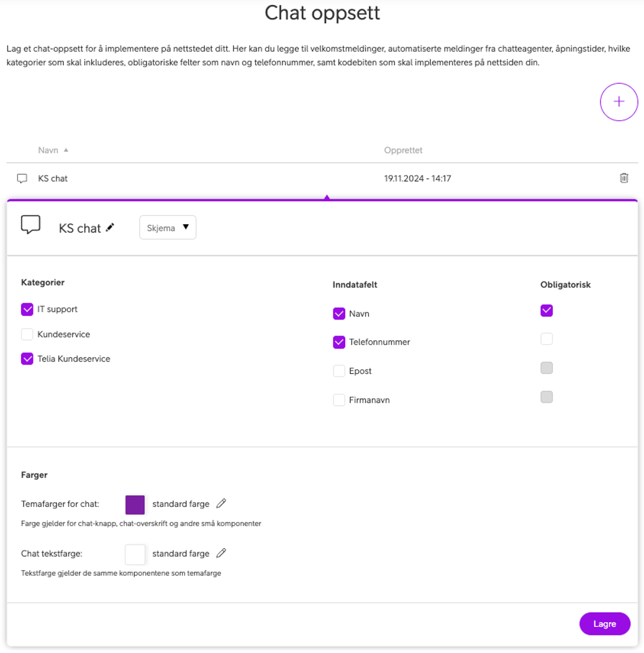Open the Skjema dropdown
644x653 pixels.
click(168, 227)
